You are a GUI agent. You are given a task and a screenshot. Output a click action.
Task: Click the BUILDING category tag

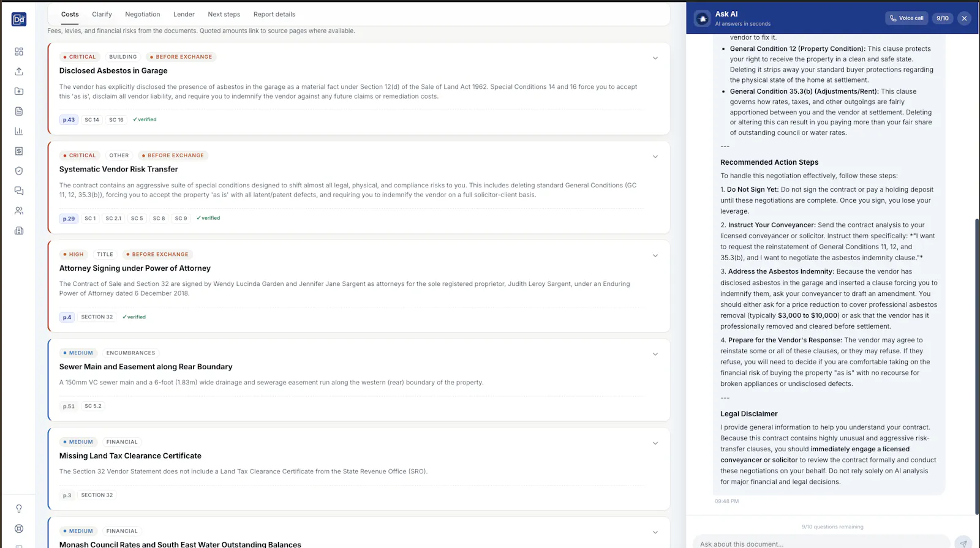click(x=123, y=57)
